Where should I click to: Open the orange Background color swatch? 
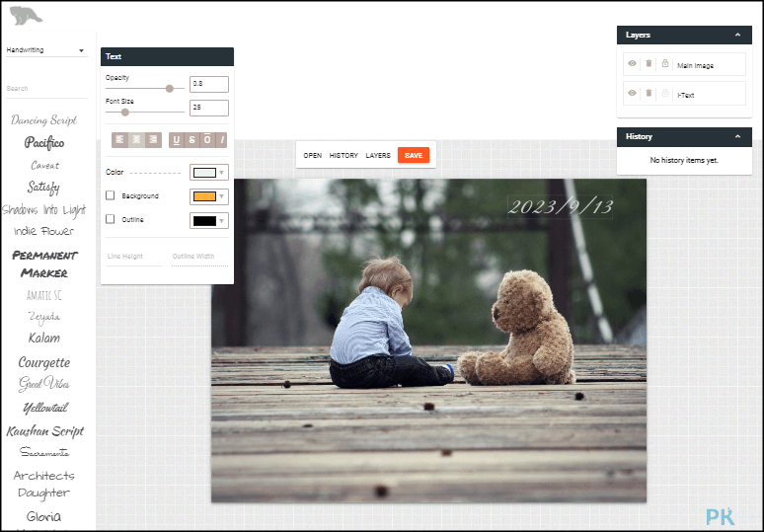[x=209, y=196]
